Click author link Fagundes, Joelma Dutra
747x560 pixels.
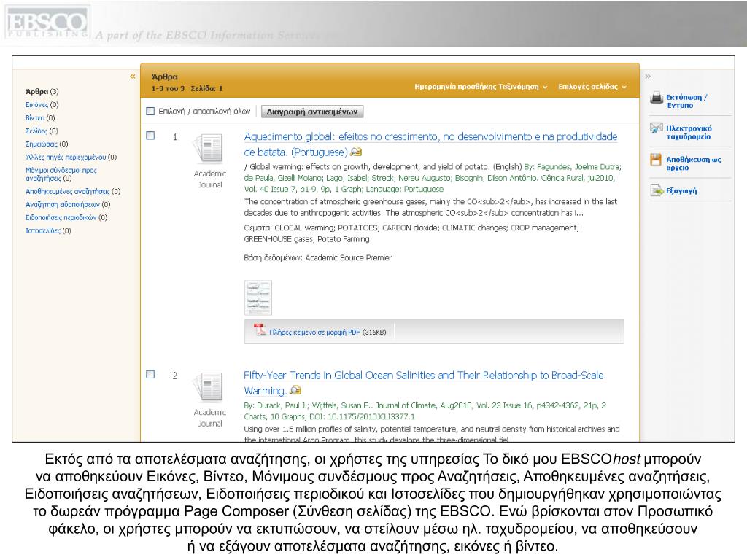(x=578, y=167)
